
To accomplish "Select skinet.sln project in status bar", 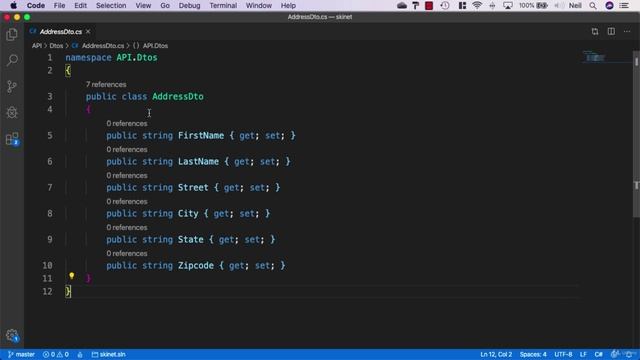I will [x=108, y=354].
